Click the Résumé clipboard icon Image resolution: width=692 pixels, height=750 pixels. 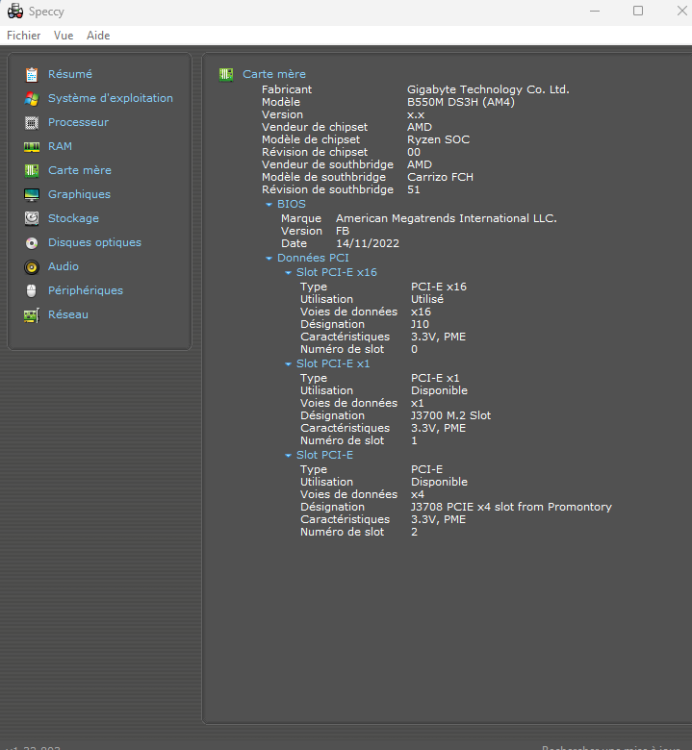coord(32,75)
